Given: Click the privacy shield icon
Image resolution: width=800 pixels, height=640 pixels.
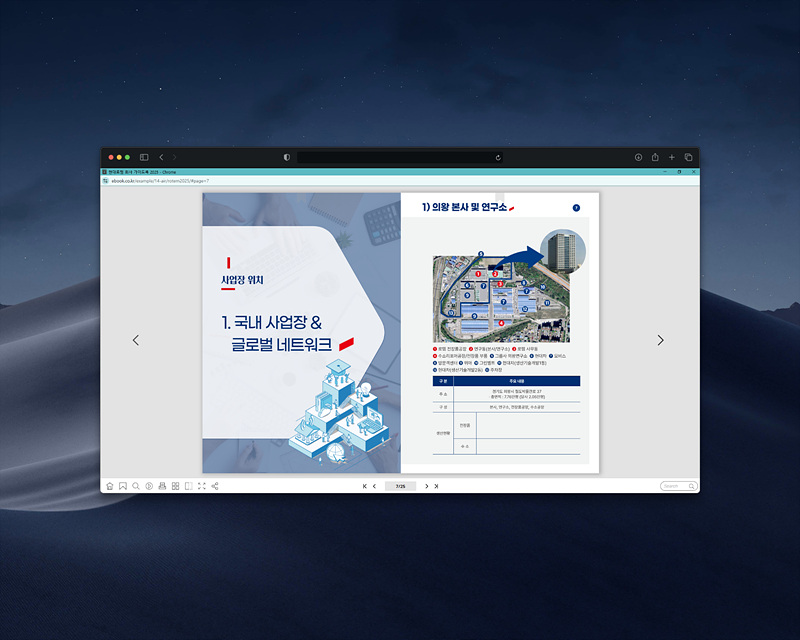Looking at the screenshot, I should (x=287, y=157).
